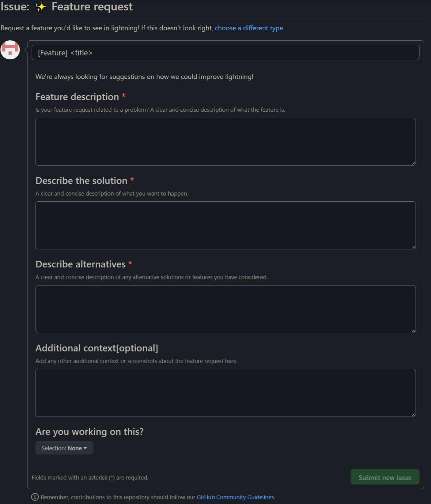Follow the GitHub Community Guidelines link

click(x=236, y=497)
